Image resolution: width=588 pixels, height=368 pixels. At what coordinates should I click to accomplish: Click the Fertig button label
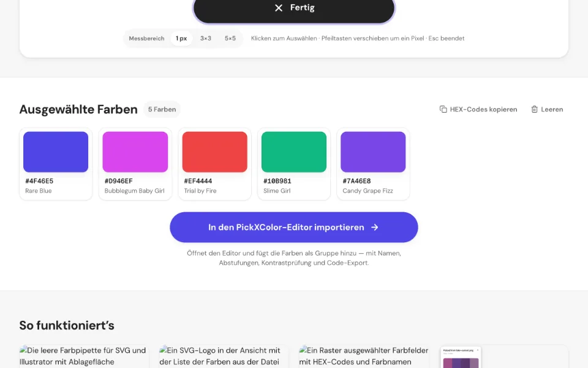point(302,7)
